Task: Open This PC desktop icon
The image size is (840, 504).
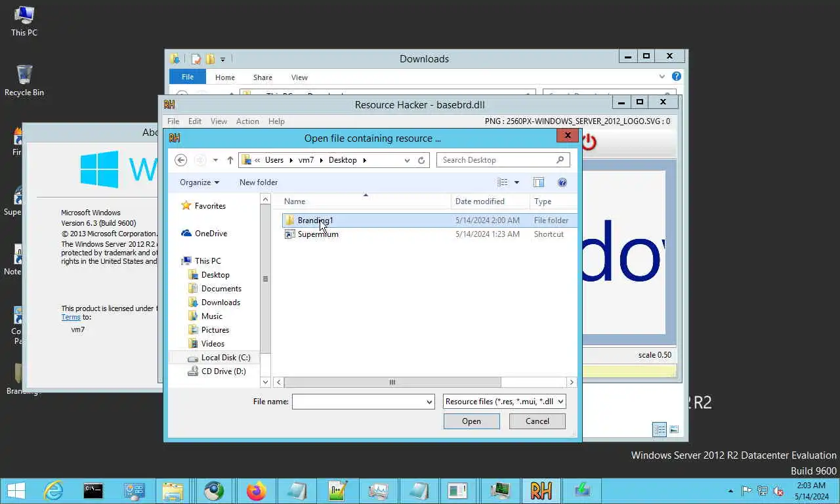Action: click(x=24, y=21)
